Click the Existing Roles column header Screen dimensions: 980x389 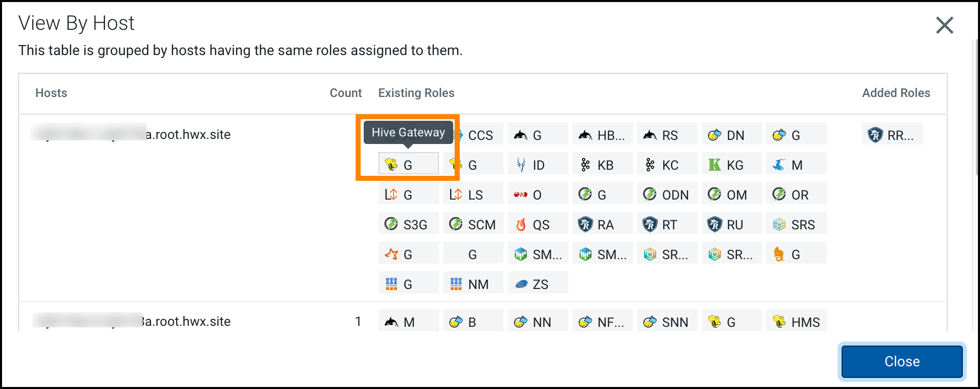tap(416, 93)
